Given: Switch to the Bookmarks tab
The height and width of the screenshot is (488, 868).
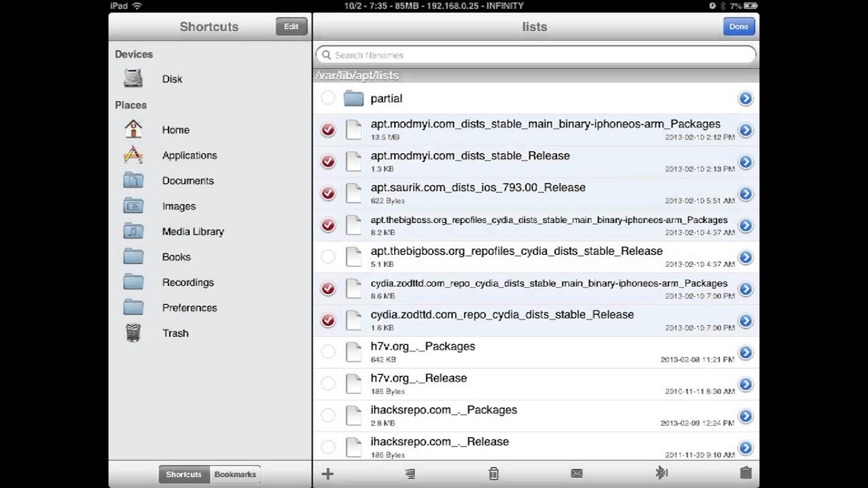Looking at the screenshot, I should point(235,474).
